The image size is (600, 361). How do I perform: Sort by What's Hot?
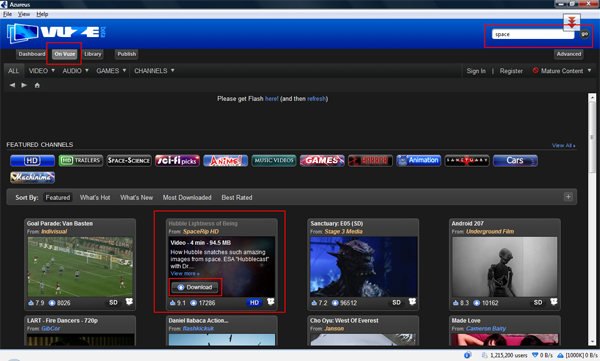pos(95,198)
